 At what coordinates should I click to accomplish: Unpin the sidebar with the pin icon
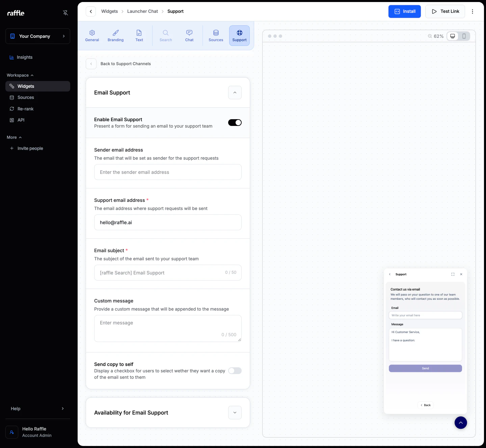pos(65,13)
